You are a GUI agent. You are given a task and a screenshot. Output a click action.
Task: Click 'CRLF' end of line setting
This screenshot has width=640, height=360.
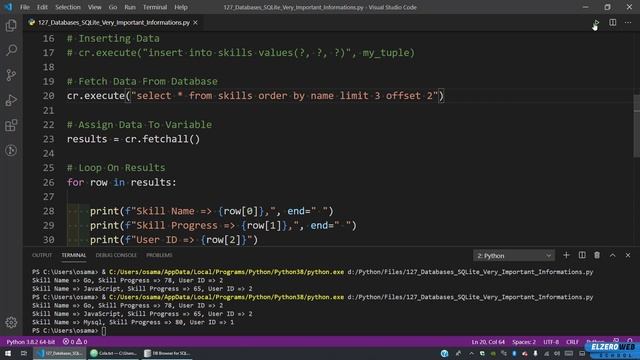(x=572, y=342)
